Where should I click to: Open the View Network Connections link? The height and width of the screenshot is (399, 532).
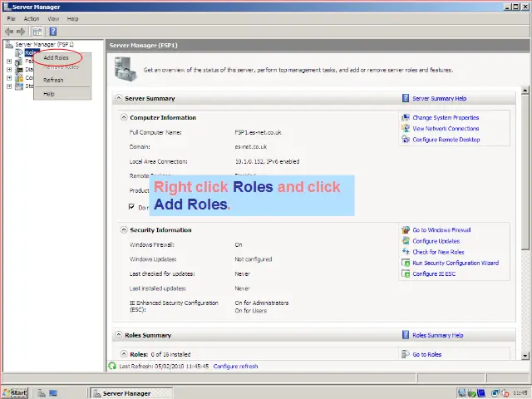[446, 129]
